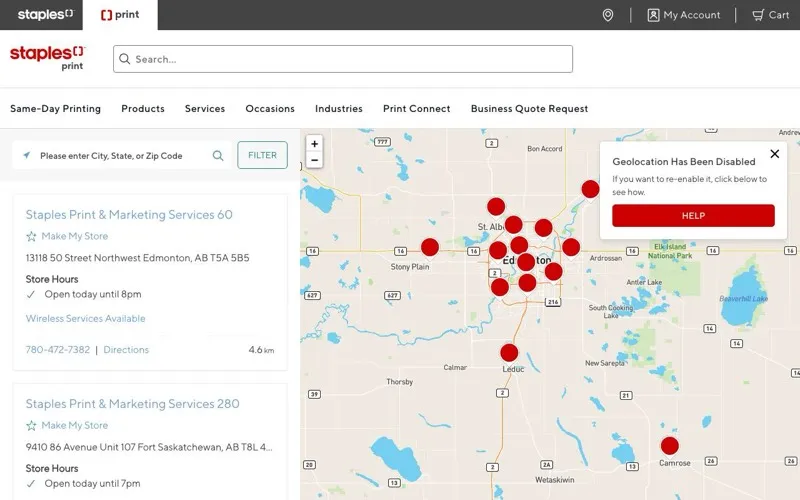The height and width of the screenshot is (500, 800).
Task: Open My Account from the top bar
Action: tap(684, 15)
